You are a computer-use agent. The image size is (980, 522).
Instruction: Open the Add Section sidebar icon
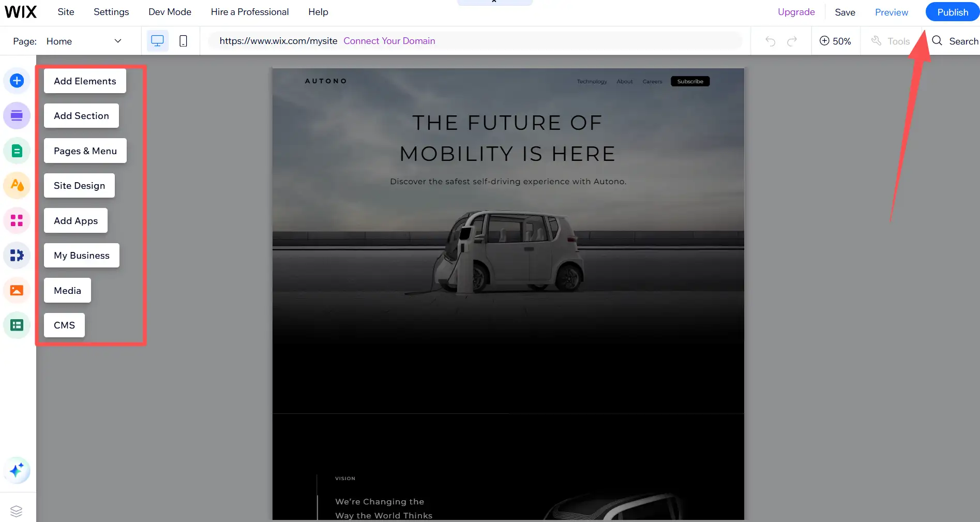pos(17,115)
